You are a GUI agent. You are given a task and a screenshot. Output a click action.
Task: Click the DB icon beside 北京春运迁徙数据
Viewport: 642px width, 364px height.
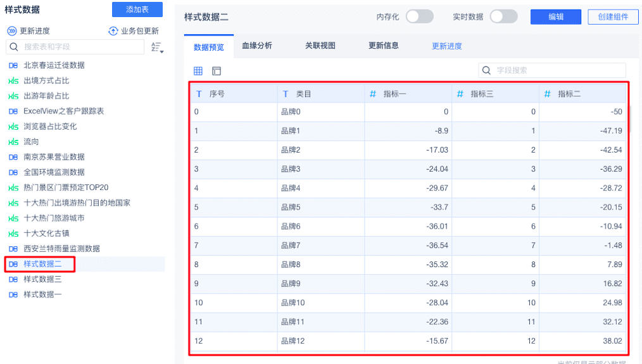click(13, 65)
